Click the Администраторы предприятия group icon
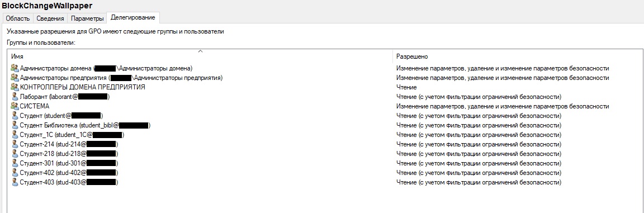The height and width of the screenshot is (213, 644). point(15,78)
